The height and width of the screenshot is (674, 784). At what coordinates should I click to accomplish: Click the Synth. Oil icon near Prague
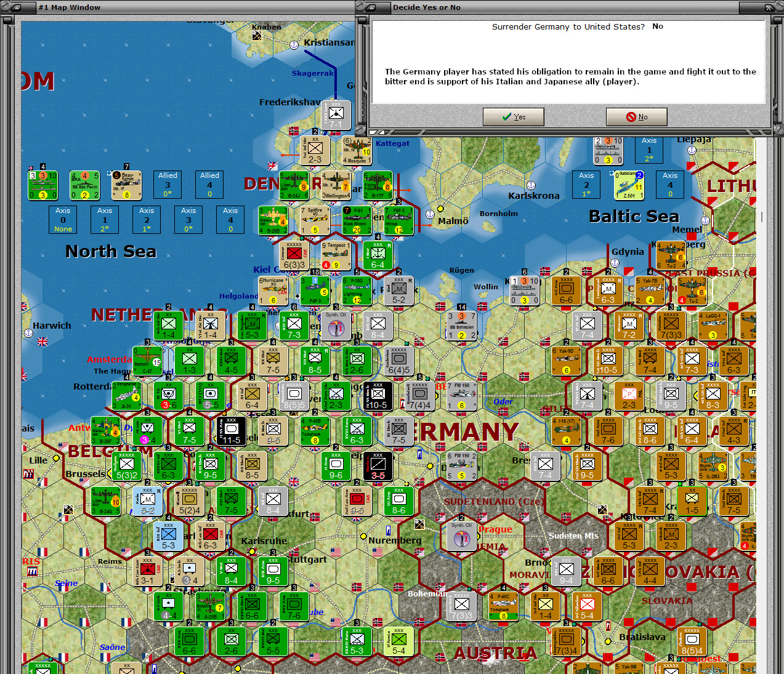tap(462, 536)
